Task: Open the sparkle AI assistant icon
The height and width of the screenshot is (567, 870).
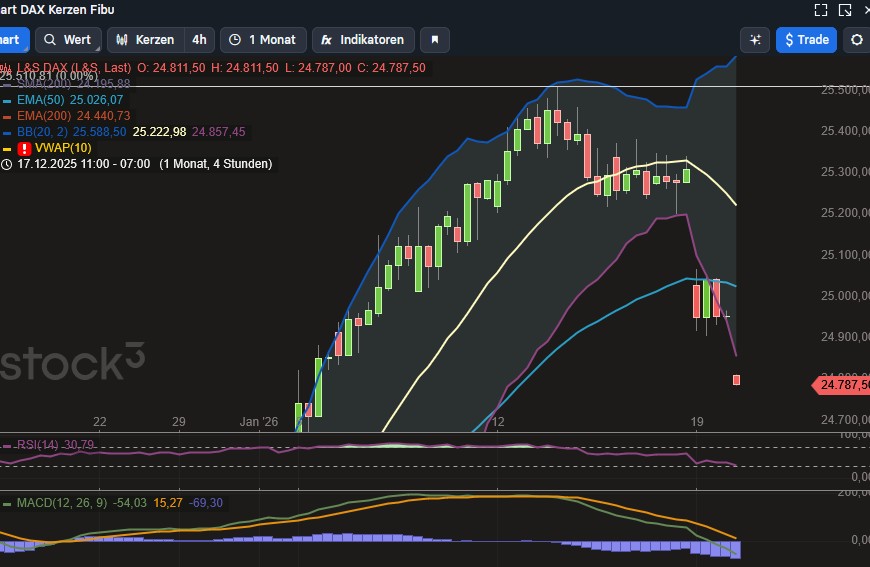Action: coord(754,40)
